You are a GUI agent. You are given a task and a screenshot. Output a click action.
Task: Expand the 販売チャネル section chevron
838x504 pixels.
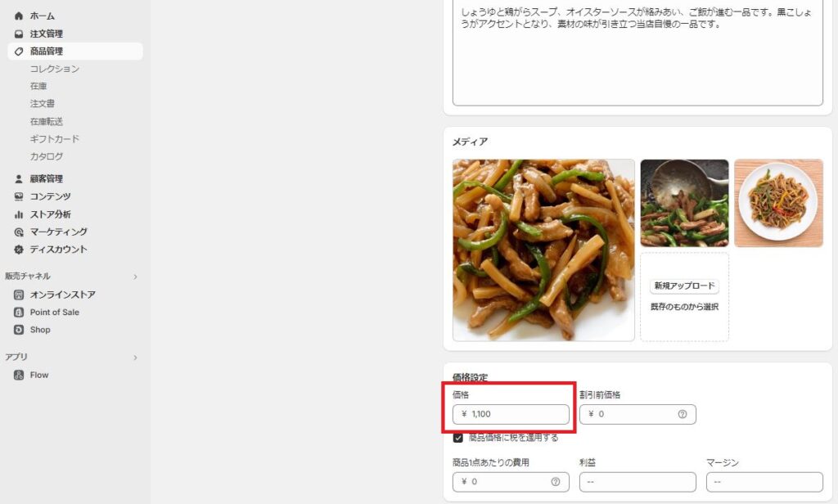(135, 277)
